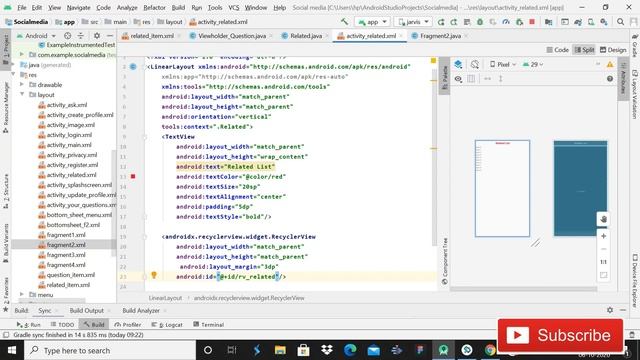Switch editor to Design view
The width and height of the screenshot is (640, 360).
pyautogui.click(x=613, y=50)
